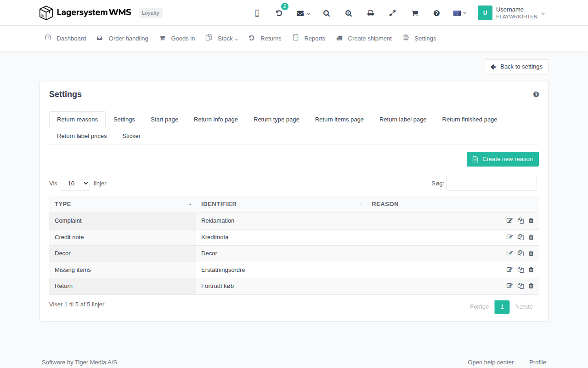
Task: Click the help question mark in header
Action: (x=437, y=13)
